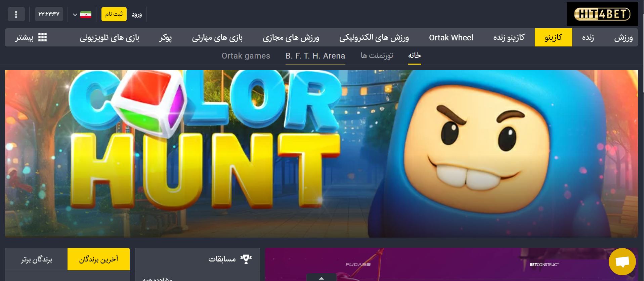Open the Ortak Wheel menu item
Image resolution: width=644 pixels, height=281 pixels.
click(x=451, y=37)
